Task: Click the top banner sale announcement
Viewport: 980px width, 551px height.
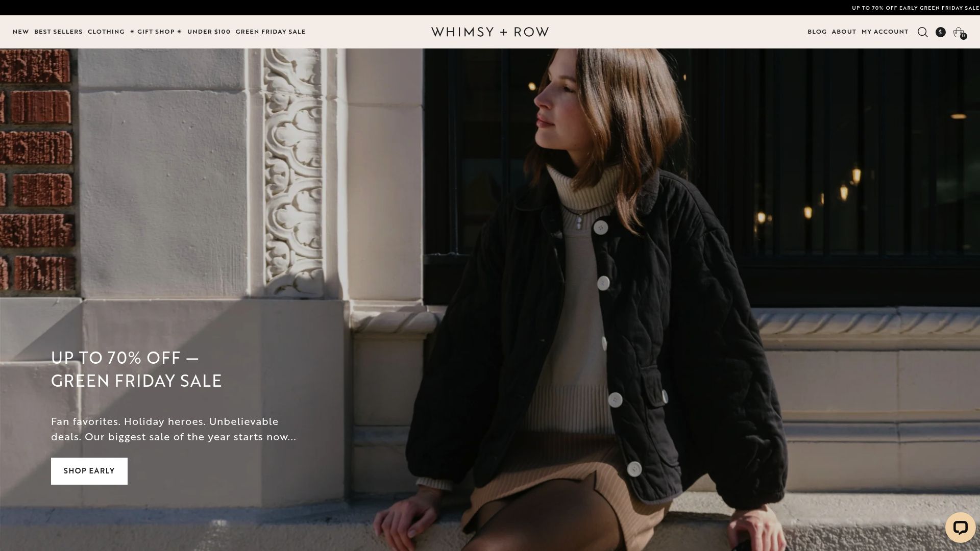Action: (x=914, y=8)
